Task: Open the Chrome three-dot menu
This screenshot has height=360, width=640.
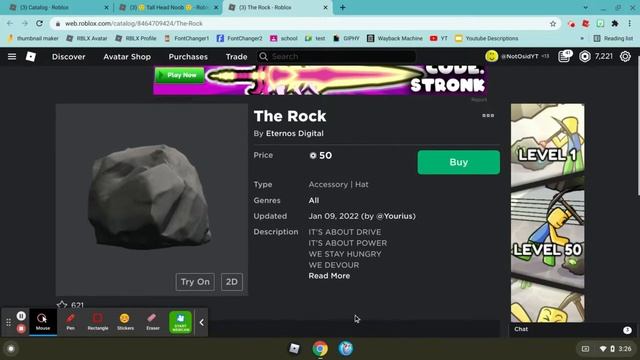Action: 630,24
